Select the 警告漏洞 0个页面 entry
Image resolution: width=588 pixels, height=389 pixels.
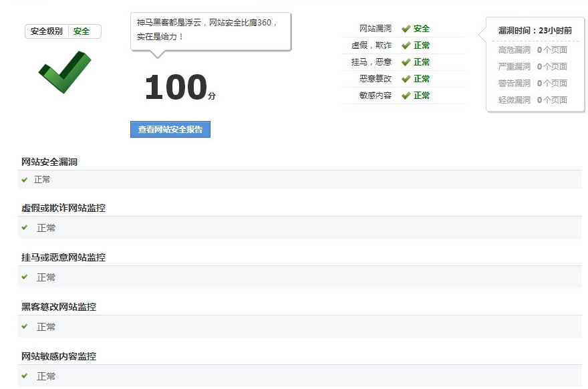coord(533,84)
